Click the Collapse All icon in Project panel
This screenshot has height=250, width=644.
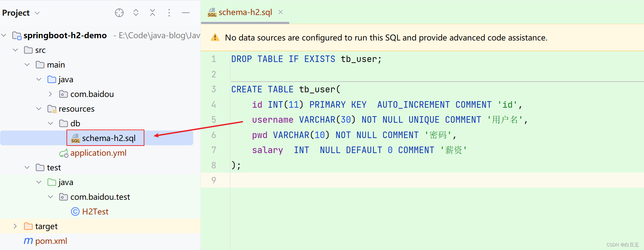[153, 13]
